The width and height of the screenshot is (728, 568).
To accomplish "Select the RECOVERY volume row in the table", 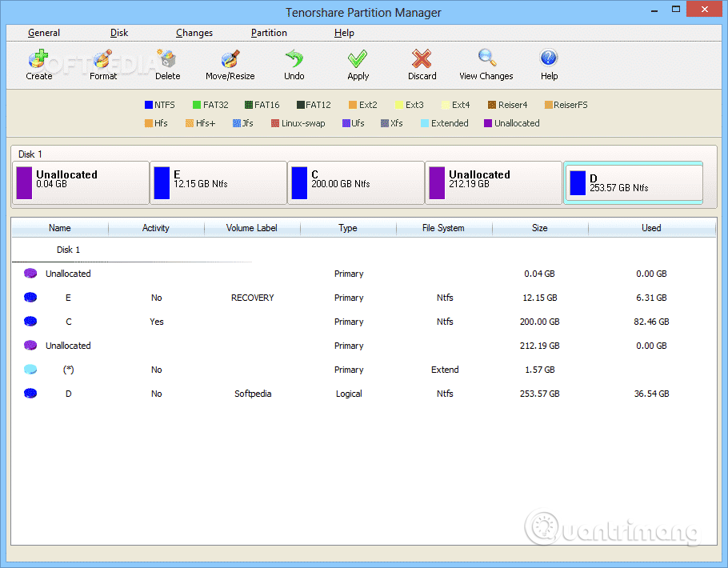I will 252,297.
